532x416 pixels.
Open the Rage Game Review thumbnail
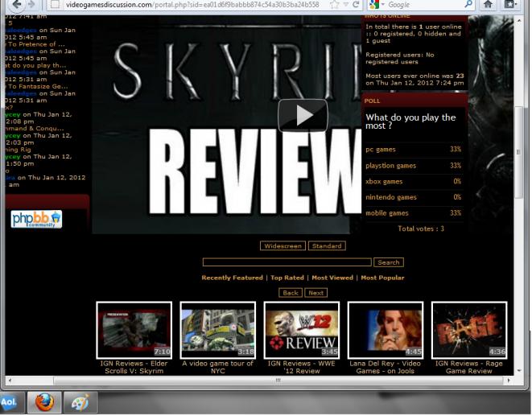(x=469, y=330)
